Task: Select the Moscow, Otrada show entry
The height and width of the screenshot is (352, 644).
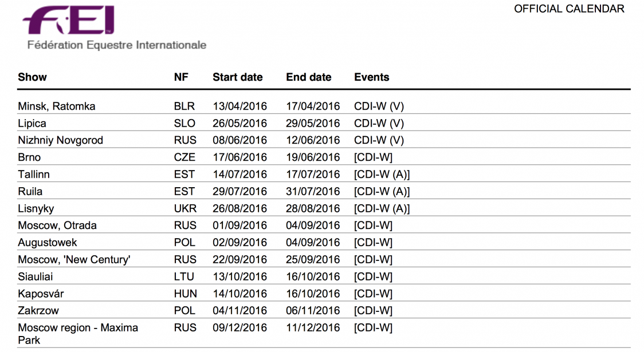Action: 57,226
